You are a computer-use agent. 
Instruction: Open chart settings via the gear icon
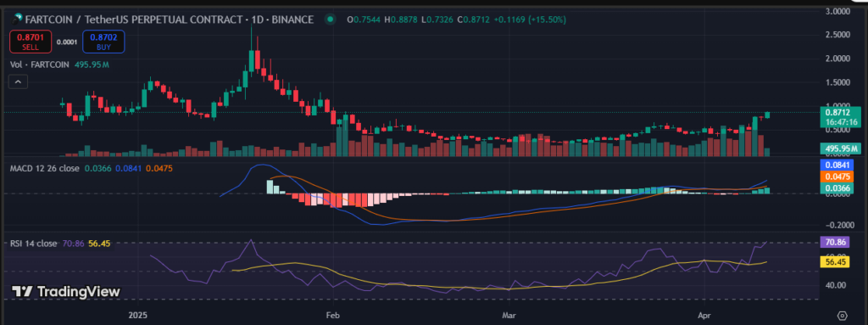pyautogui.click(x=842, y=315)
